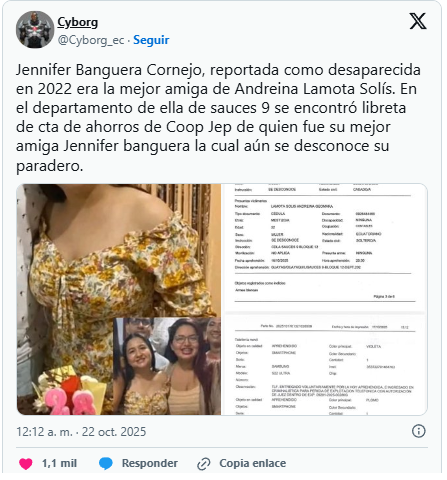Viewport: 447px width, 480px height.
Task: Open the upper document page image
Action: pos(325,247)
